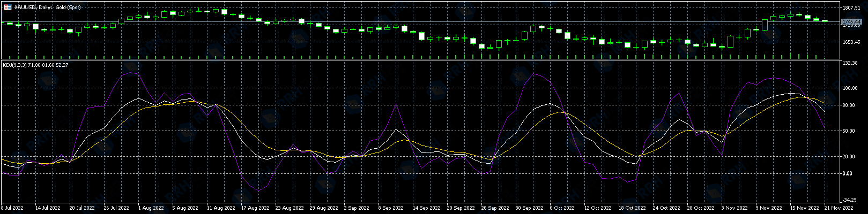Click the 132.38 indicator scale maximum
Image resolution: width=868 pixels, height=214 pixels.
point(851,63)
